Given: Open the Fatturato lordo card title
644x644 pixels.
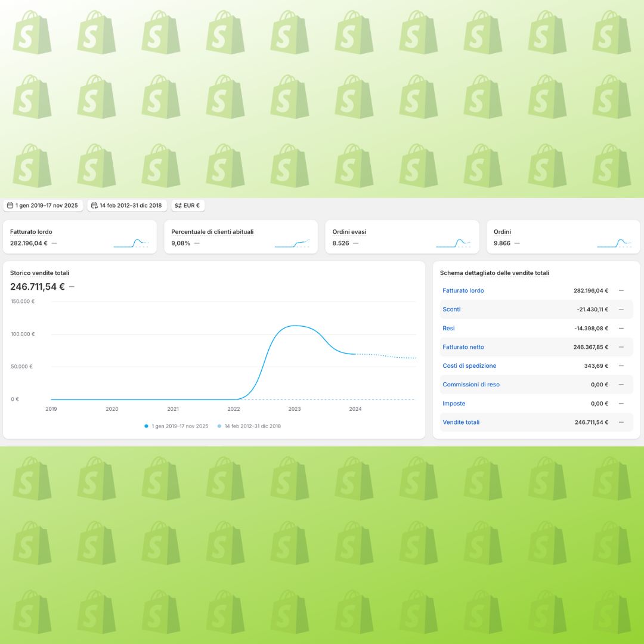Looking at the screenshot, I should click(x=31, y=231).
